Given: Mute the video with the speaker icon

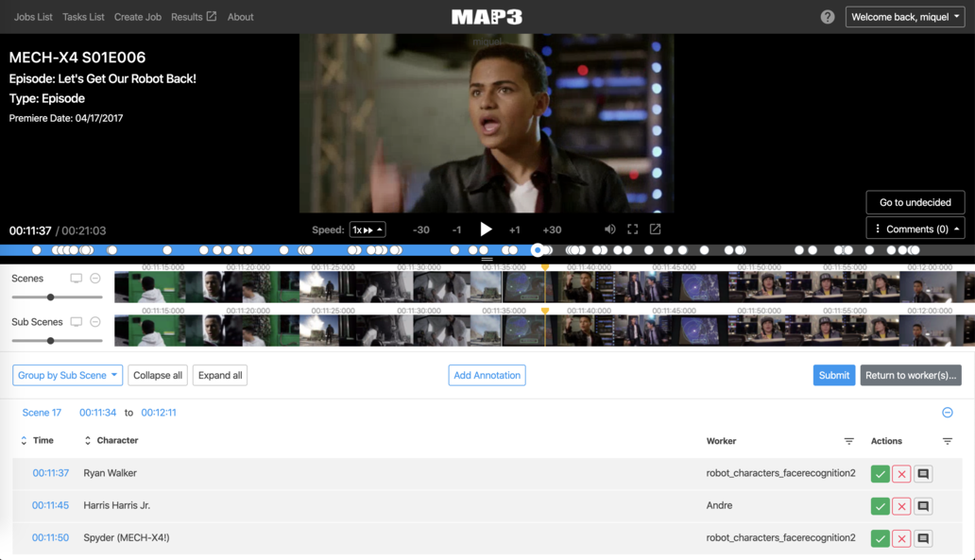Looking at the screenshot, I should [x=609, y=229].
